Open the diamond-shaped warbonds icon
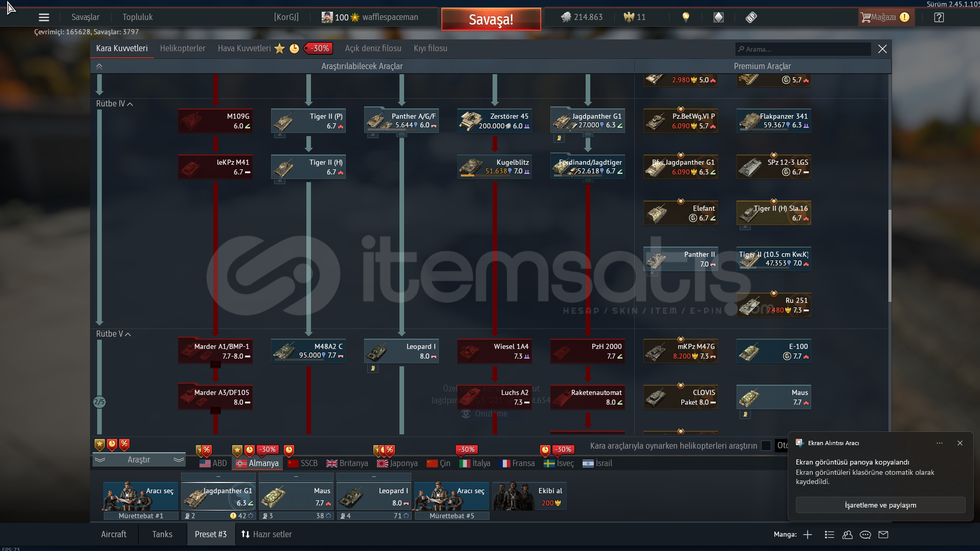Viewport: 980px width, 551px height. pos(719,17)
